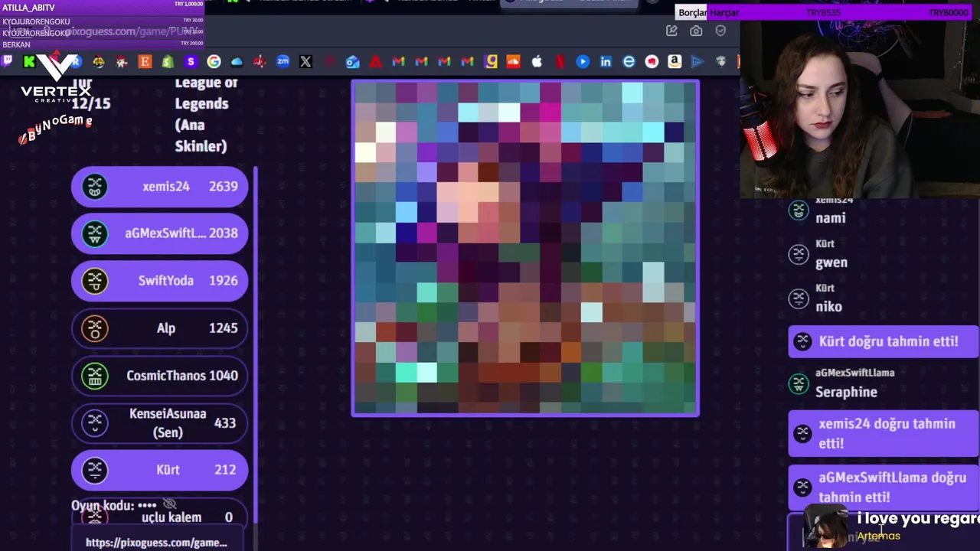Open the blue e browser bookmark
The height and width of the screenshot is (551, 980).
pos(629,61)
